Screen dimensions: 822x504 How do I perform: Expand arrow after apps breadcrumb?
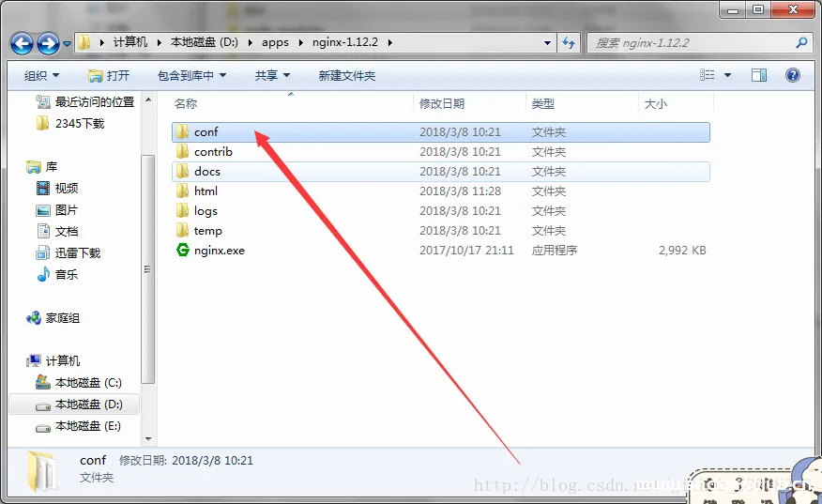coord(301,42)
